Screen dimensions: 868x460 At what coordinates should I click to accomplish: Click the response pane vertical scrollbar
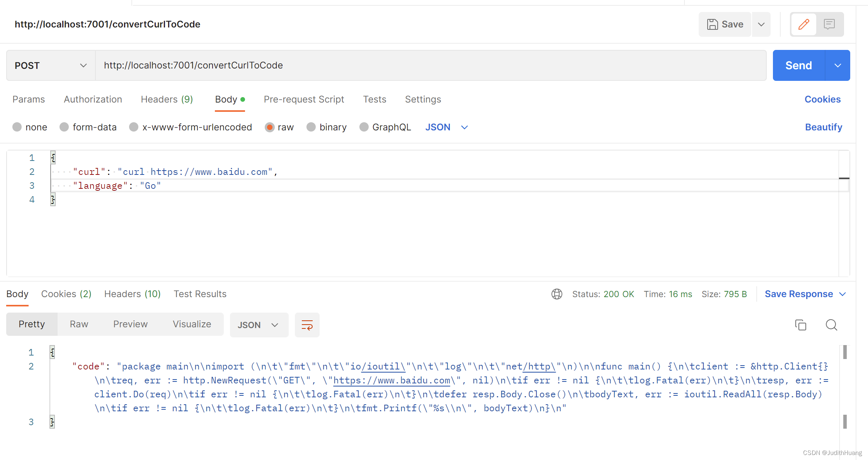845,387
